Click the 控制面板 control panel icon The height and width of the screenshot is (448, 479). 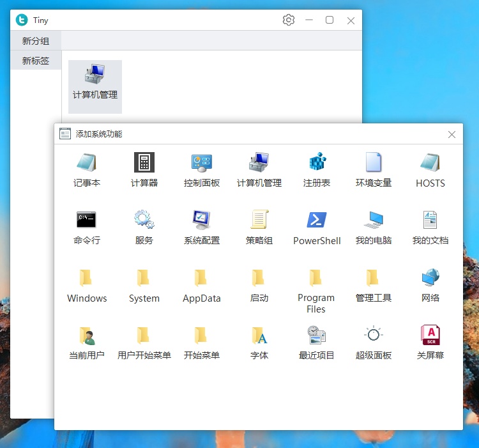point(201,163)
